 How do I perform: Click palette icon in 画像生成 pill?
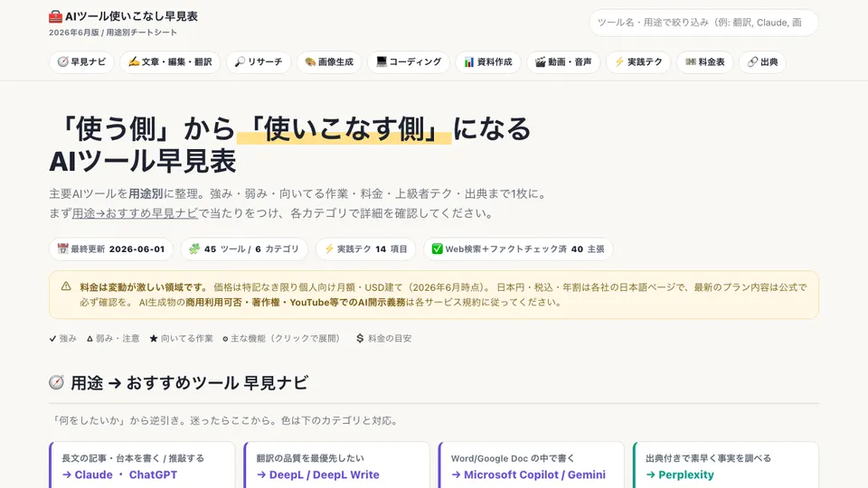pos(310,62)
